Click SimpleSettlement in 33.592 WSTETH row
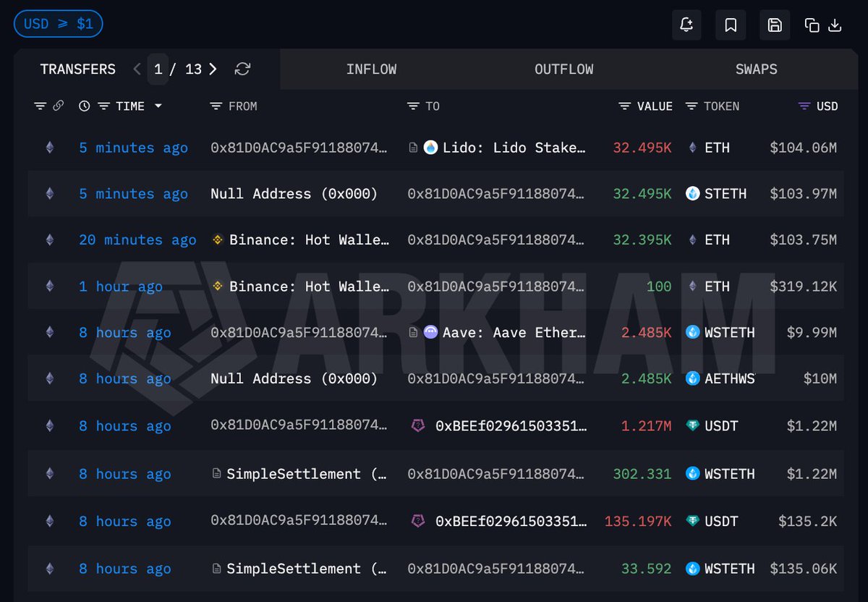Image resolution: width=868 pixels, height=602 pixels. 308,569
